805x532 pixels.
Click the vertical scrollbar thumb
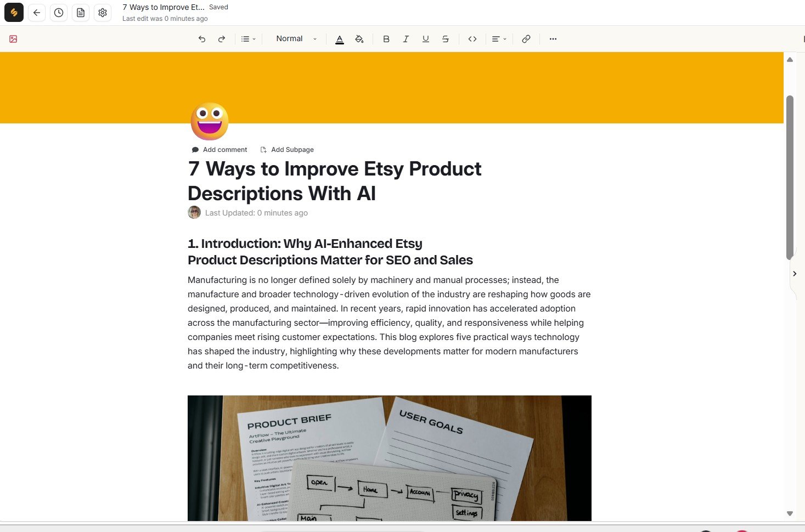point(790,177)
